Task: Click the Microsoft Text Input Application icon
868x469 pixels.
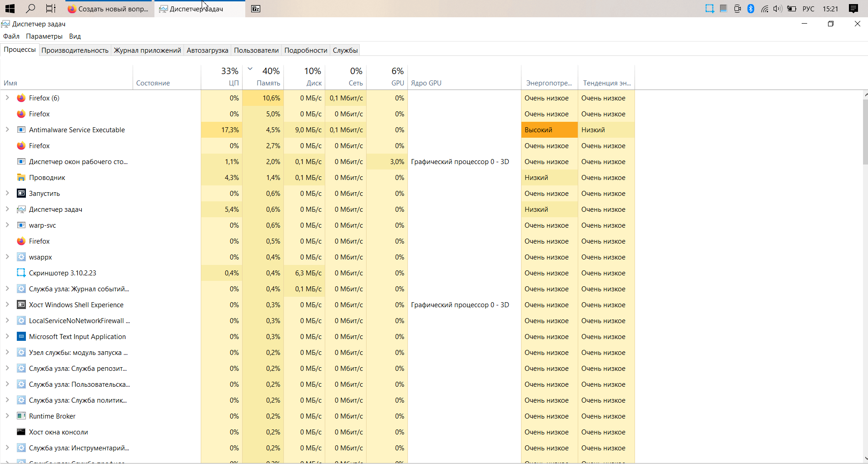Action: [x=21, y=337]
